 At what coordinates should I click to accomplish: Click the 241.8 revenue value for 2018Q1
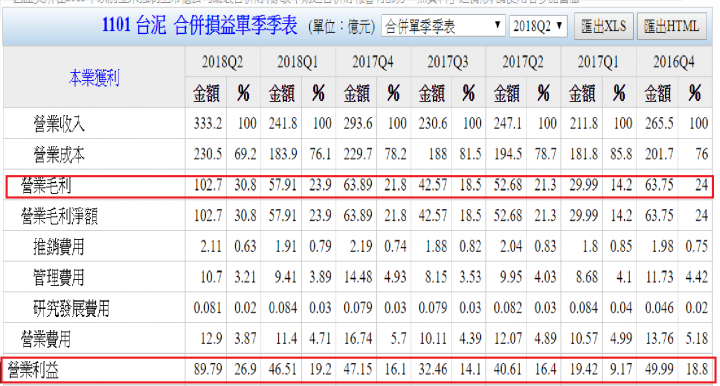pyautogui.click(x=283, y=123)
